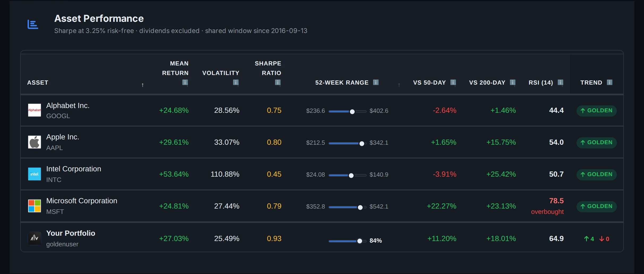Click Asset Performance heading

click(99, 19)
